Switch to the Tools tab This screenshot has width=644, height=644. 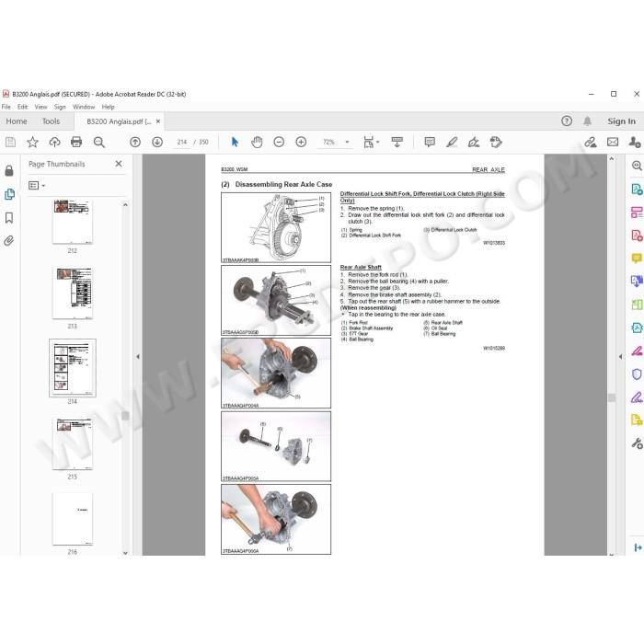[x=51, y=121]
